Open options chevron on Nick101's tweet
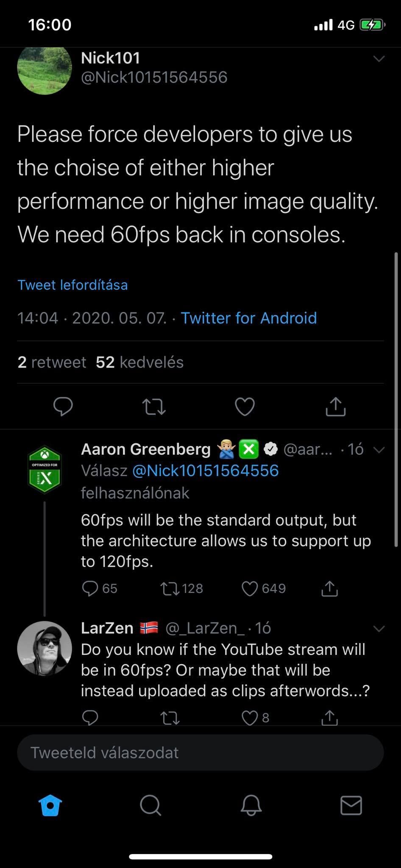Image resolution: width=401 pixels, height=868 pixels. pyautogui.click(x=379, y=58)
